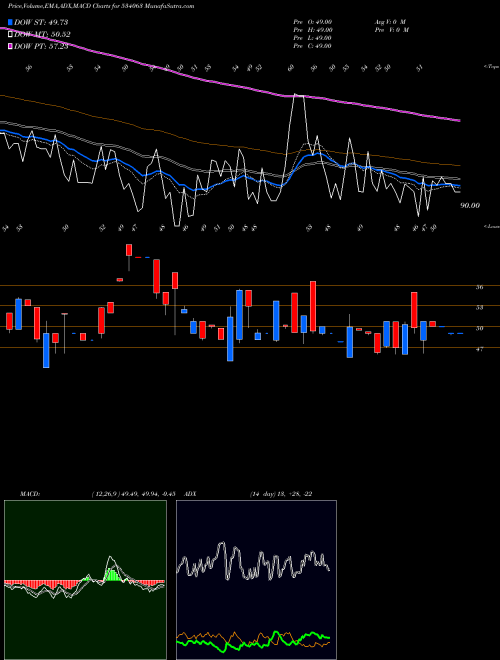
Task: Click the ADX (14 day) values text
Action: 281,494
